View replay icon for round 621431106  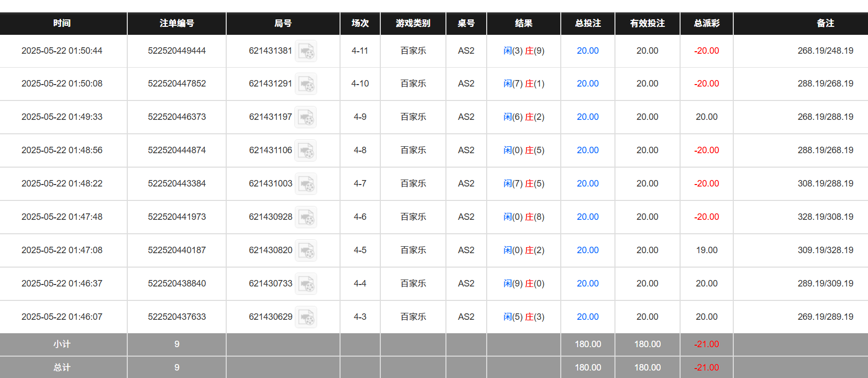coord(306,151)
